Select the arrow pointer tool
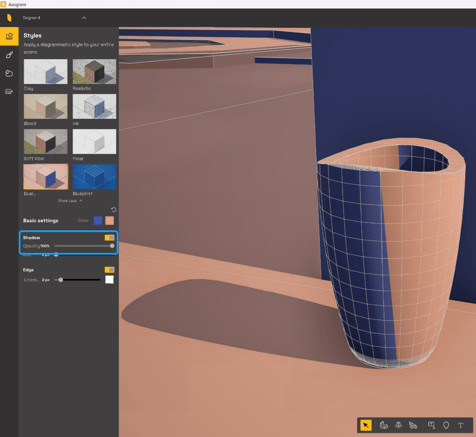476x437 pixels. (x=366, y=425)
